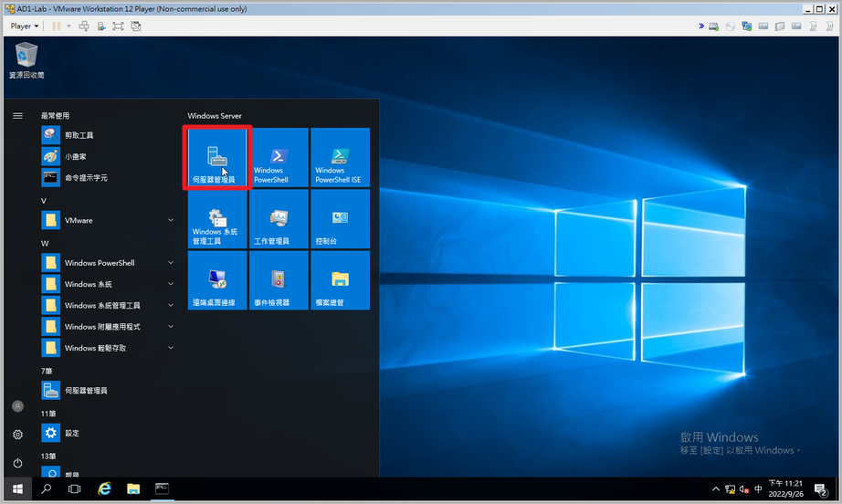Open the Player dropdown menu in VMware
The width and height of the screenshot is (842, 504).
(24, 26)
